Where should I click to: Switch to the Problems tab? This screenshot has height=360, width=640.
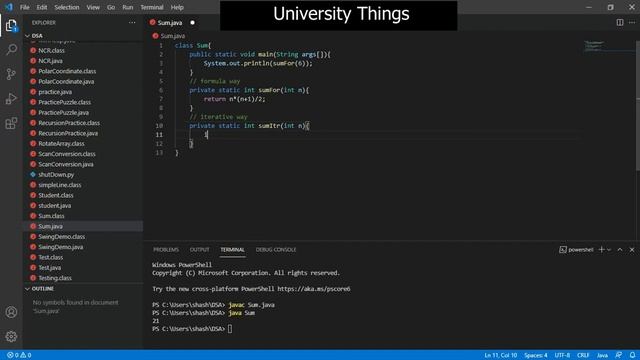tap(166, 249)
